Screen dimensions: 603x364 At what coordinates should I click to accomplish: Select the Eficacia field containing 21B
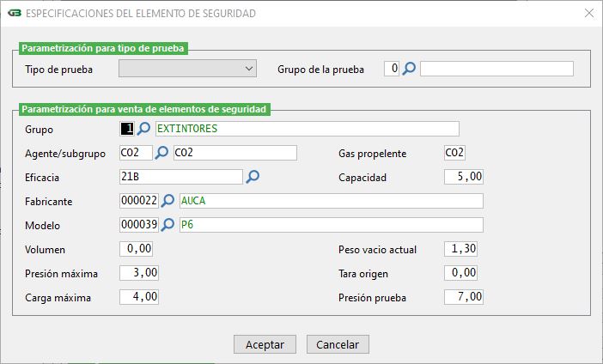tap(181, 177)
